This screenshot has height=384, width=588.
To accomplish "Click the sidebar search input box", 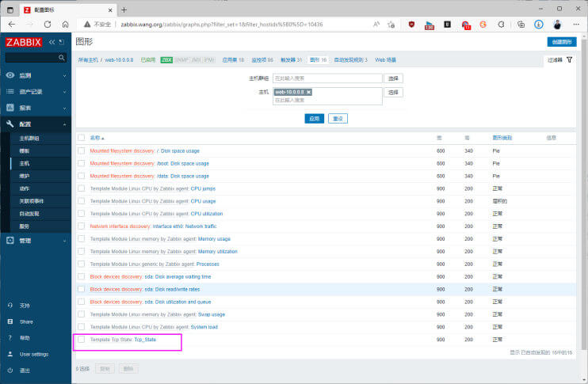I will [x=32, y=57].
